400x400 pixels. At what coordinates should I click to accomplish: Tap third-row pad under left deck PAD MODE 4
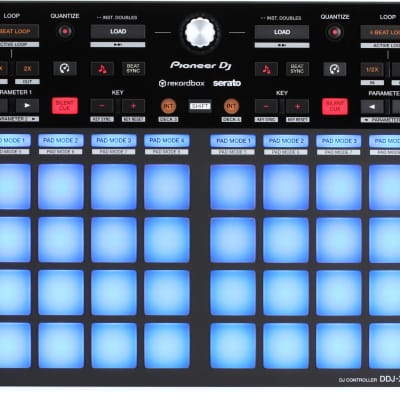click(x=167, y=293)
